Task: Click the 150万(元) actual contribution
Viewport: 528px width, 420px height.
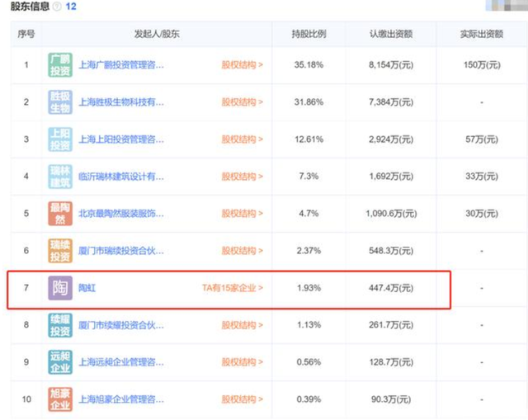Action: click(482, 64)
